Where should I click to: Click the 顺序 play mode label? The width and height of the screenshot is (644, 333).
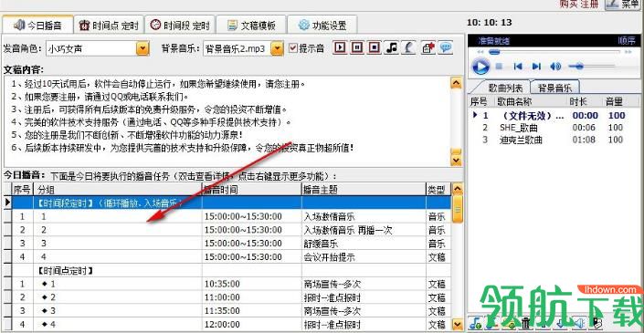[627, 41]
